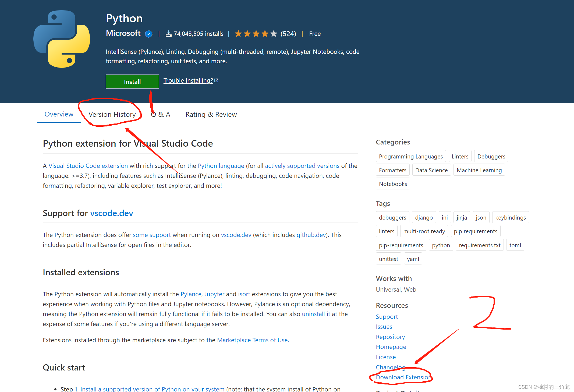Click the linters tag
574x392 pixels.
[x=387, y=231]
